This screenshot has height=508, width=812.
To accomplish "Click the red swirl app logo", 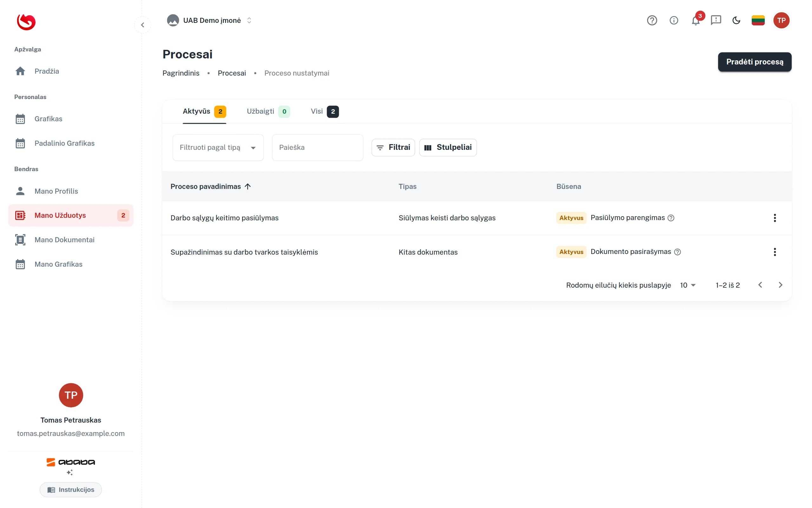I will click(26, 22).
